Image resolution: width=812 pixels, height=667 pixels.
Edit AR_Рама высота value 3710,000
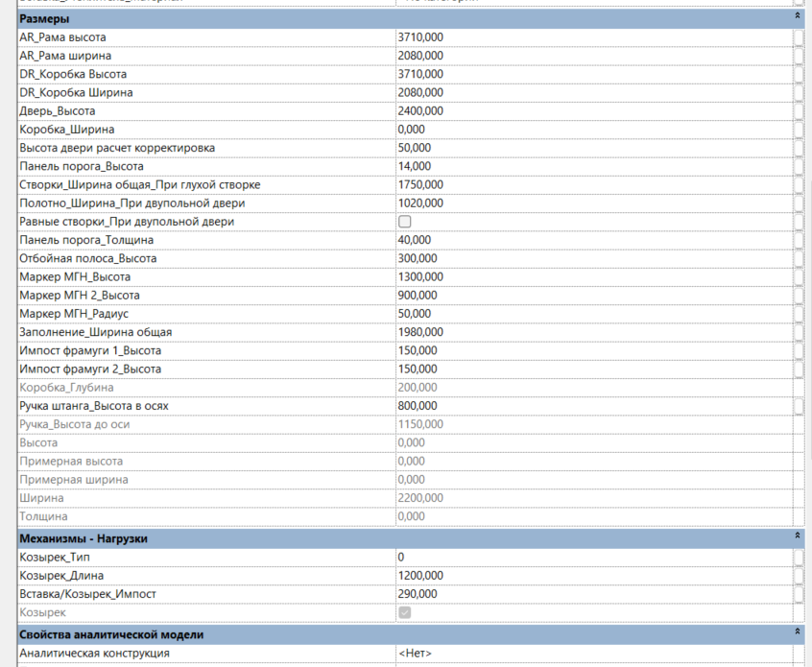pyautogui.click(x=594, y=37)
